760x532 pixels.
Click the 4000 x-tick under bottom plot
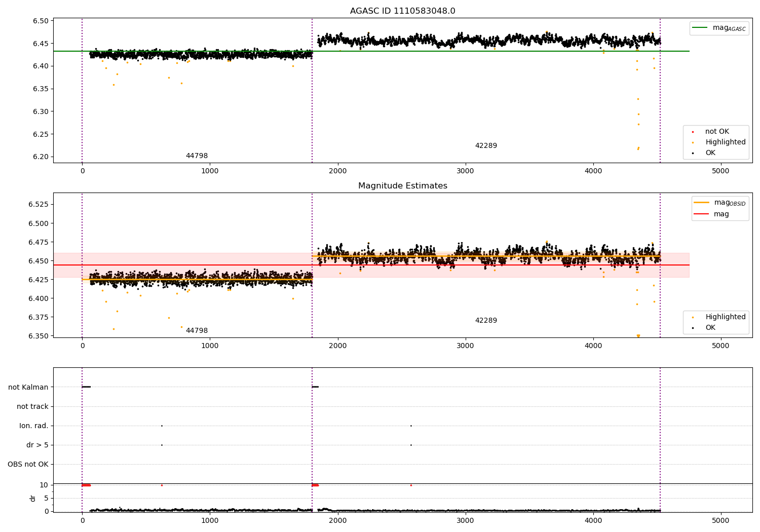pos(593,520)
